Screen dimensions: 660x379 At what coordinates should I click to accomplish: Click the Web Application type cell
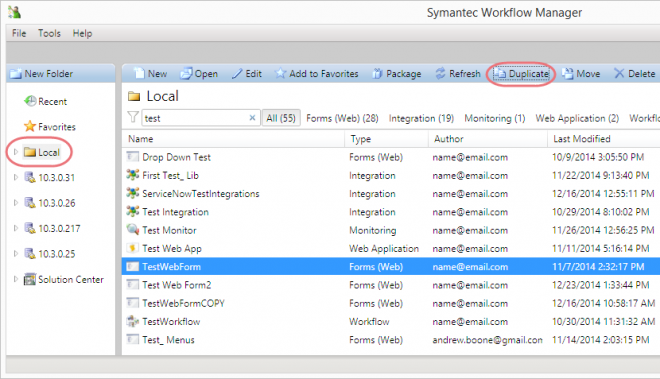pos(384,248)
